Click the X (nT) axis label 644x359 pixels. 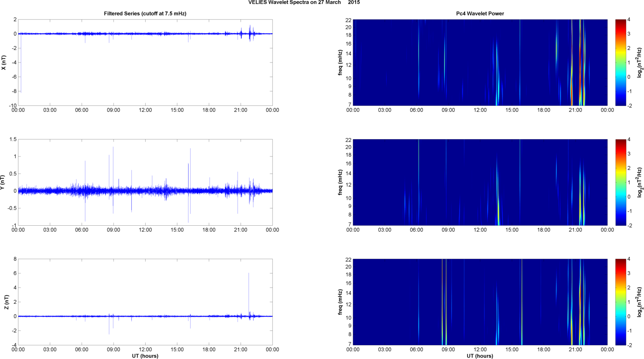pyautogui.click(x=4, y=62)
